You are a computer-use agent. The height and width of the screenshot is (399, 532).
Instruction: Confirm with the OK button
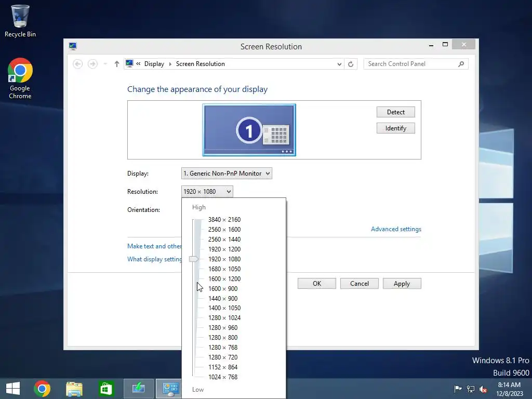click(x=317, y=284)
